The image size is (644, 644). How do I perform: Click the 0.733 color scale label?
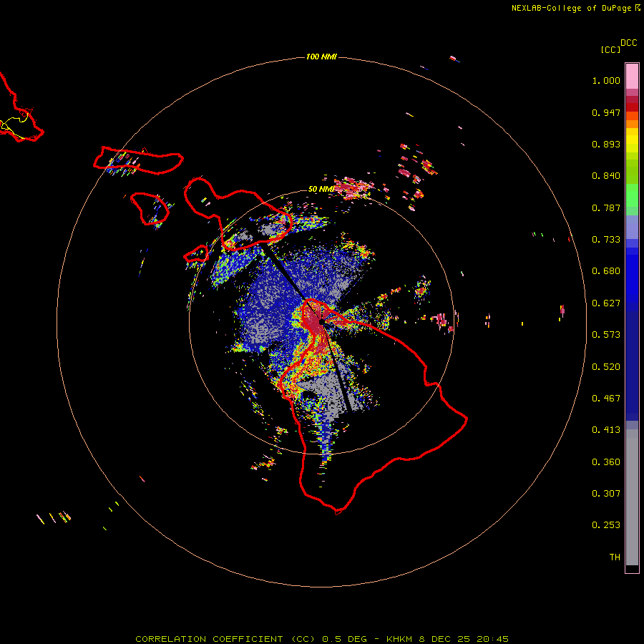click(606, 240)
